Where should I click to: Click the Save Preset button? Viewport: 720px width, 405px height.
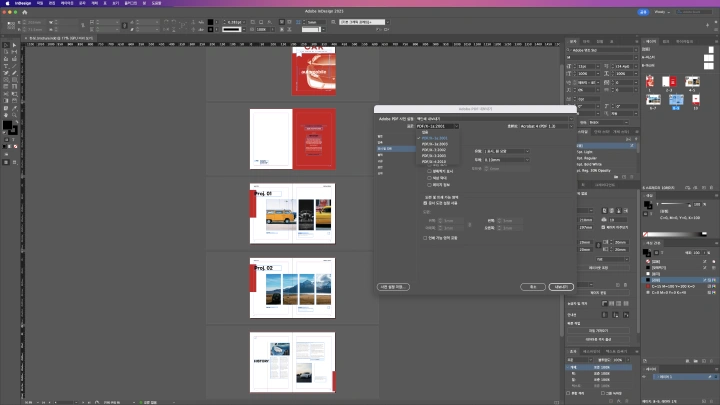pyautogui.click(x=394, y=287)
